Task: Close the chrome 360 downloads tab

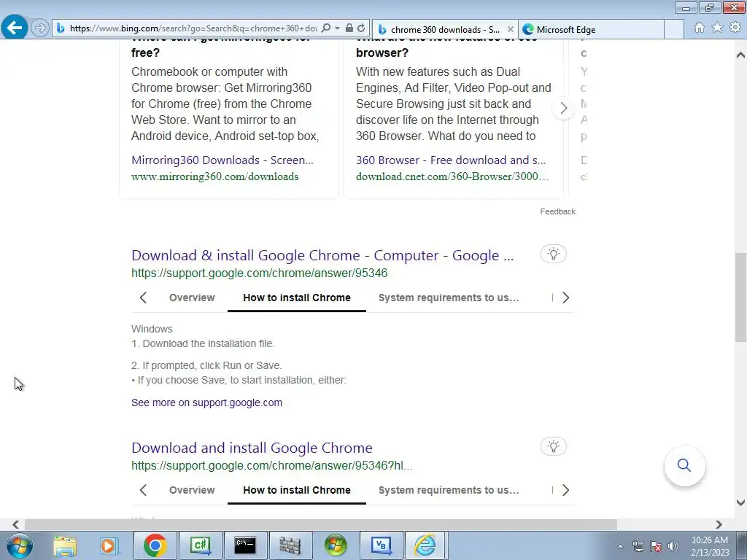Action: point(510,29)
